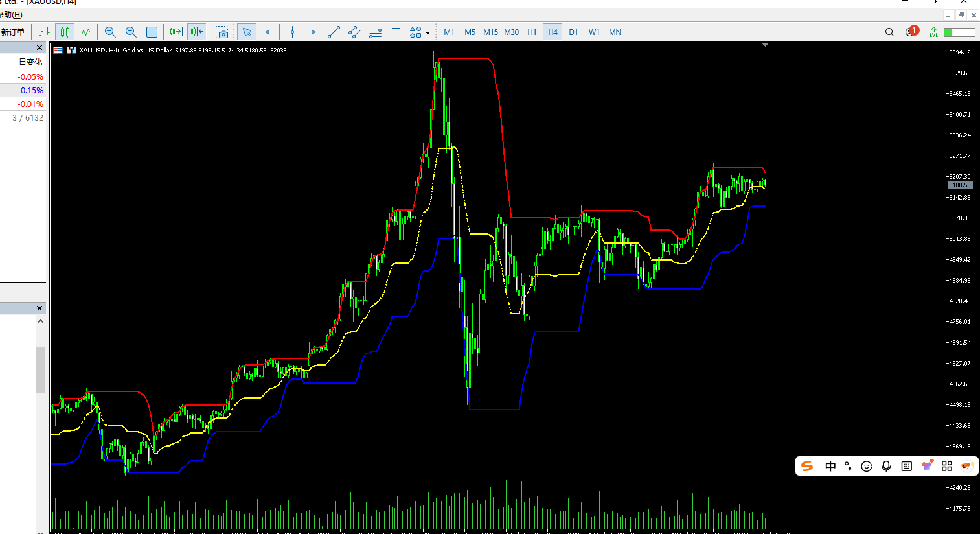Switch chart to bar chart display
Viewport: 980px width, 534px height.
[44, 32]
